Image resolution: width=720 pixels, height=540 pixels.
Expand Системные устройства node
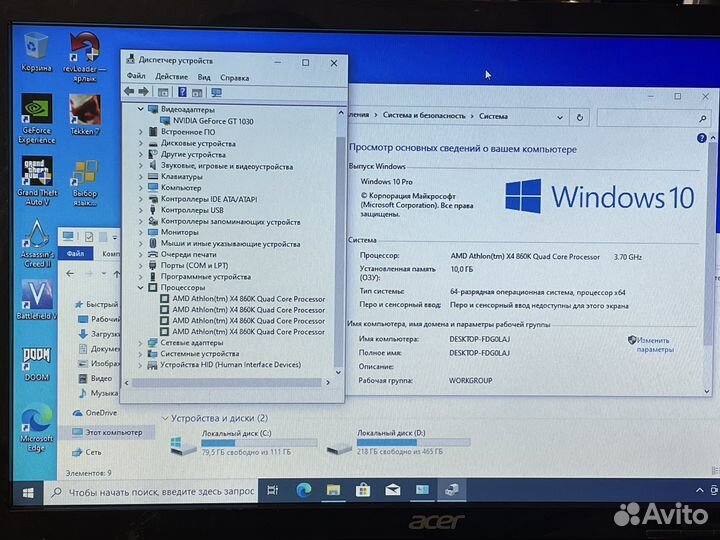coord(141,354)
